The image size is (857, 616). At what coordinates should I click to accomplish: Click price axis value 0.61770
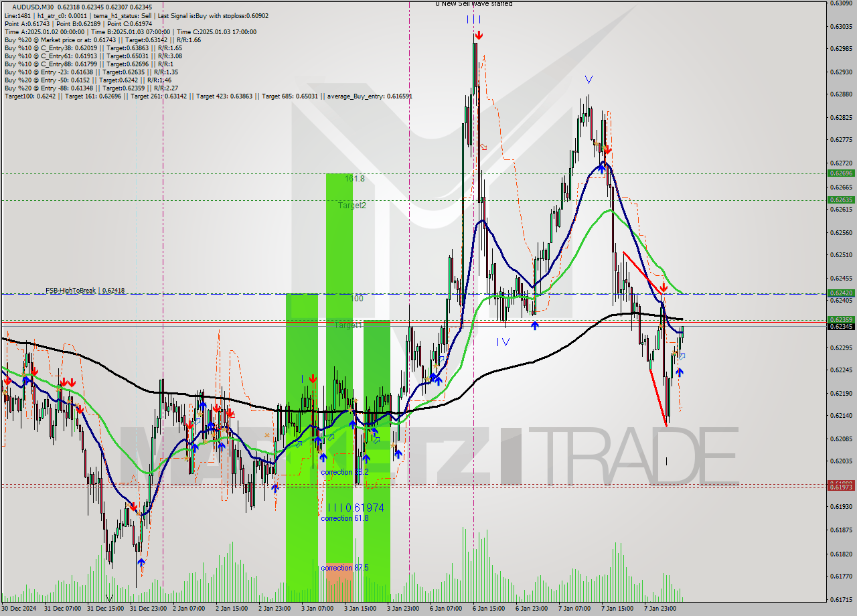(x=841, y=576)
